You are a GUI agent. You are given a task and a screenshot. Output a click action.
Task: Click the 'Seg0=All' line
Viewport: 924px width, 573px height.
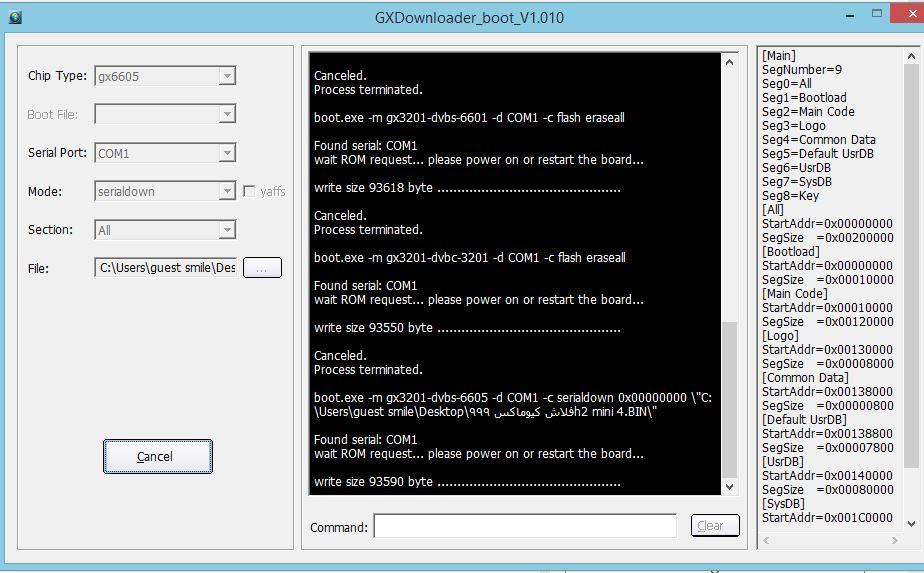(x=787, y=84)
